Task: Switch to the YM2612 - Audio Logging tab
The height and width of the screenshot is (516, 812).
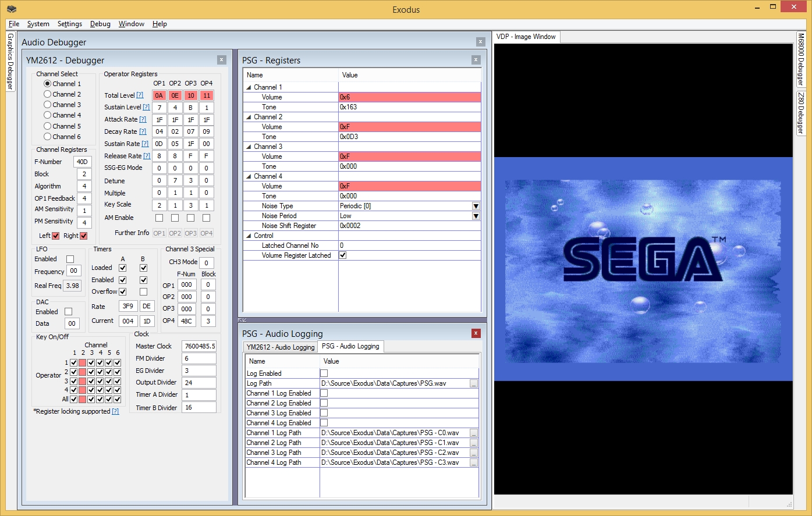Action: point(280,347)
